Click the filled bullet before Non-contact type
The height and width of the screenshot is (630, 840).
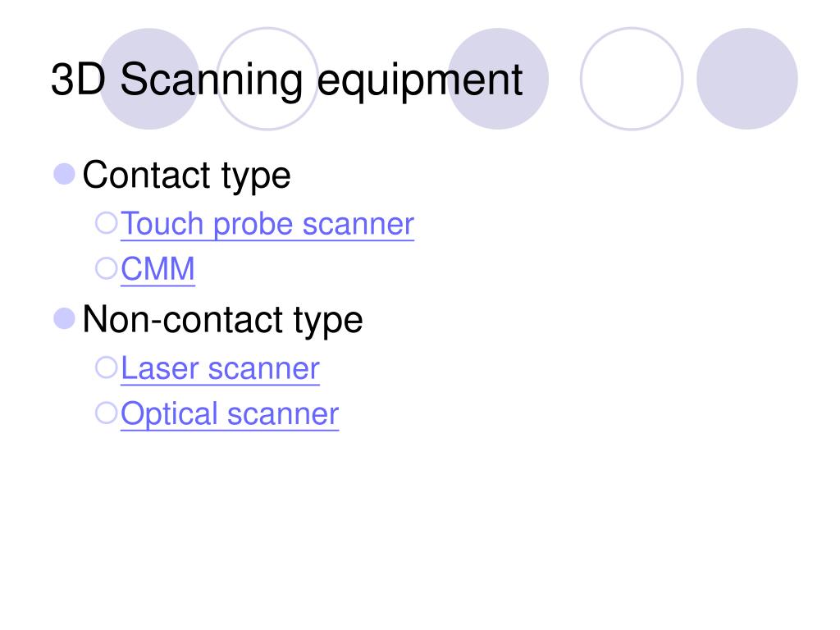point(64,319)
